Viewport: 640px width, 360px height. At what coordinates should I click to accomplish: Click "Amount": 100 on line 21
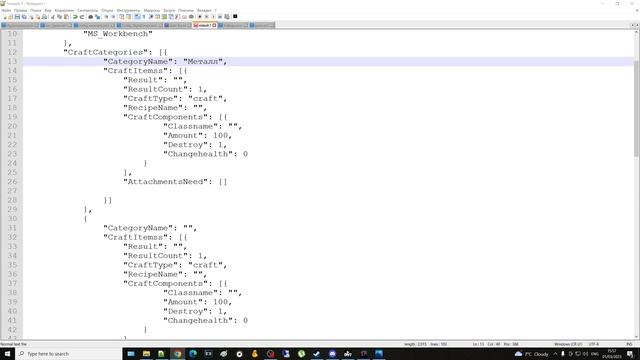tap(196, 136)
